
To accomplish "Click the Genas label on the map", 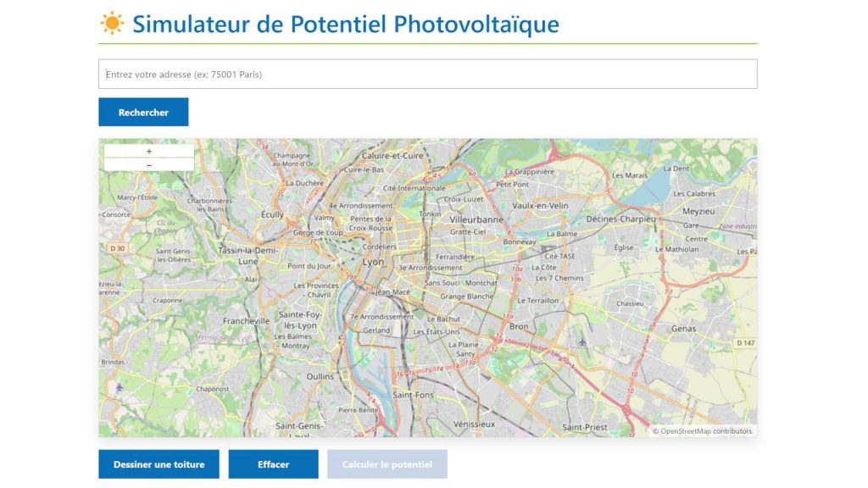I will (684, 329).
